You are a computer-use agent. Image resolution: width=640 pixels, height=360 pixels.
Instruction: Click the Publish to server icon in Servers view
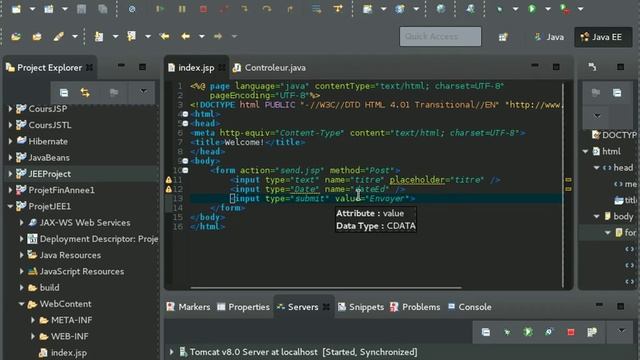[592, 332]
